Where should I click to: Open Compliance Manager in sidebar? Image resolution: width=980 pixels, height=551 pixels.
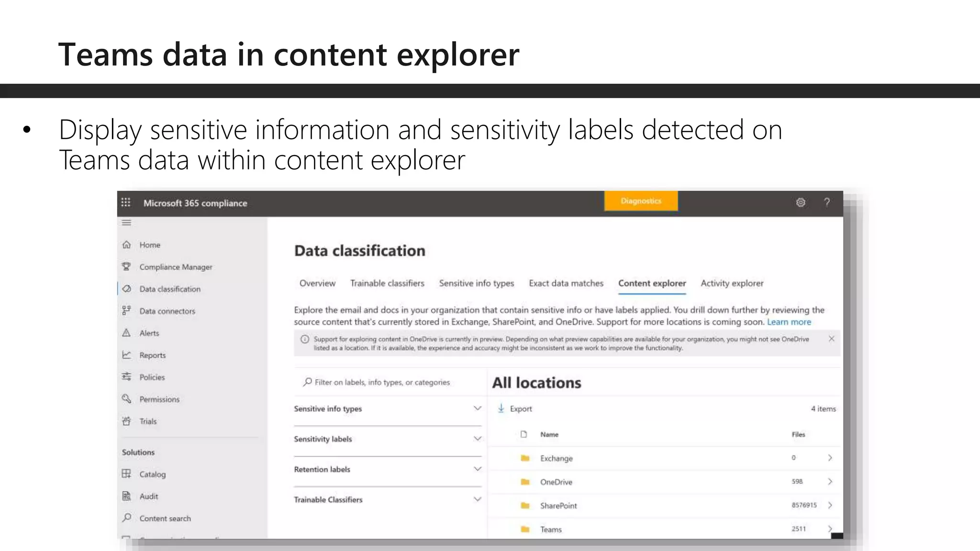coord(176,267)
